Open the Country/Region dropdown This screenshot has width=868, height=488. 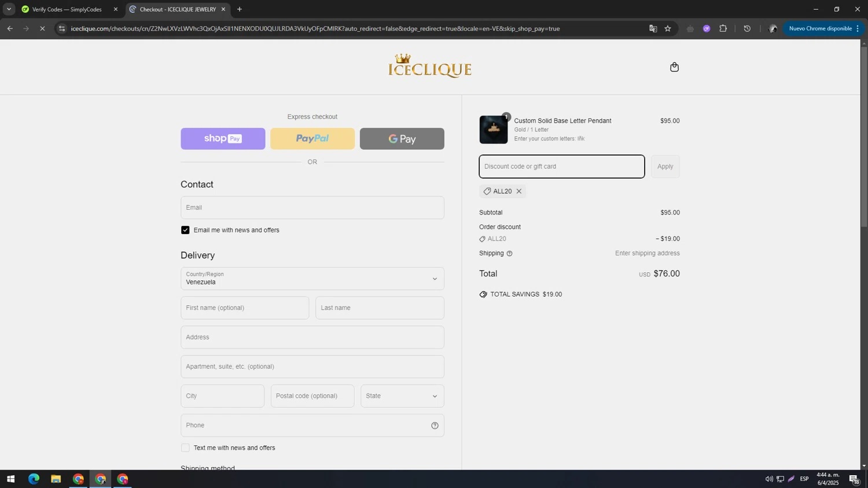pyautogui.click(x=312, y=279)
